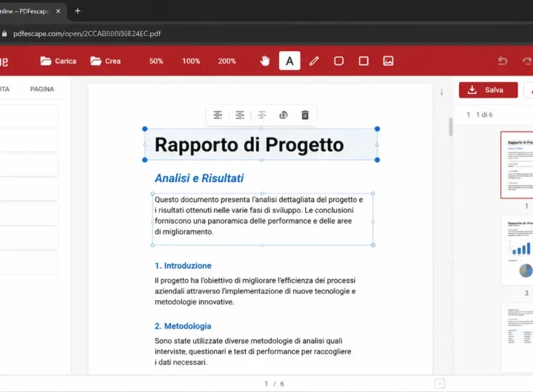Set zoom to 100%

[191, 61]
